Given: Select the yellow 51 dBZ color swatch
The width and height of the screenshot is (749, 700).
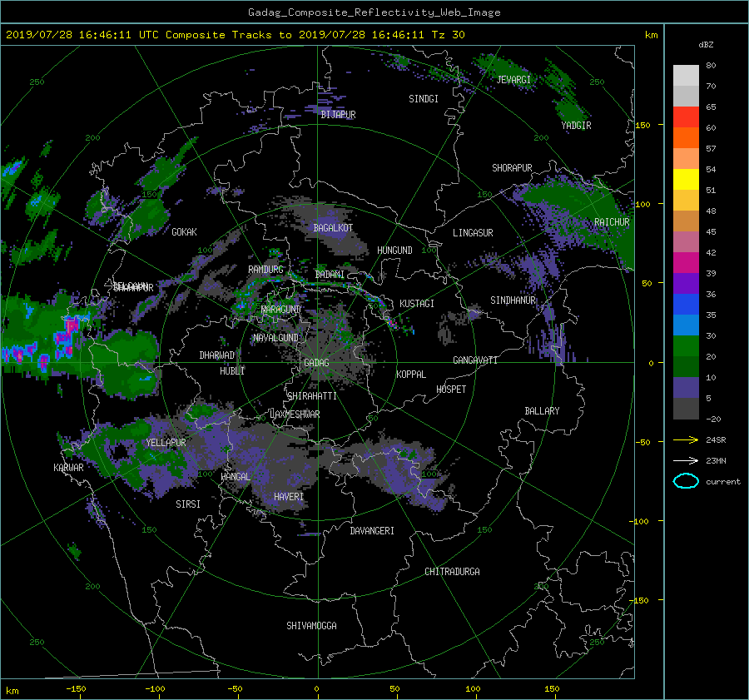Looking at the screenshot, I should pos(686,180).
